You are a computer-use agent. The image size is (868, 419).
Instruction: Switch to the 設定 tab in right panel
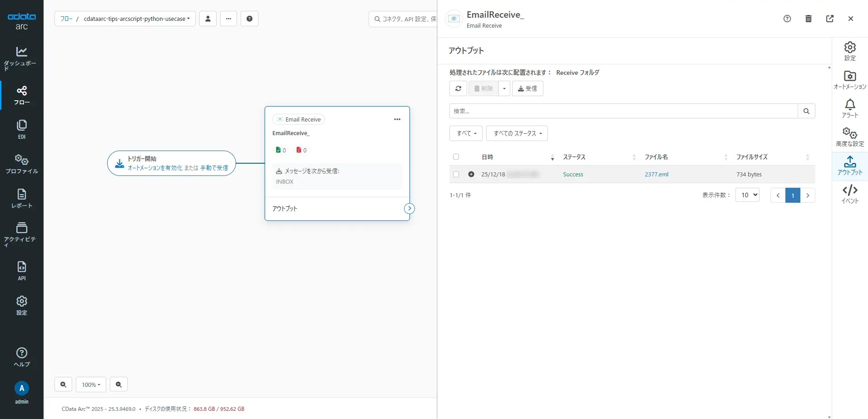tap(850, 51)
